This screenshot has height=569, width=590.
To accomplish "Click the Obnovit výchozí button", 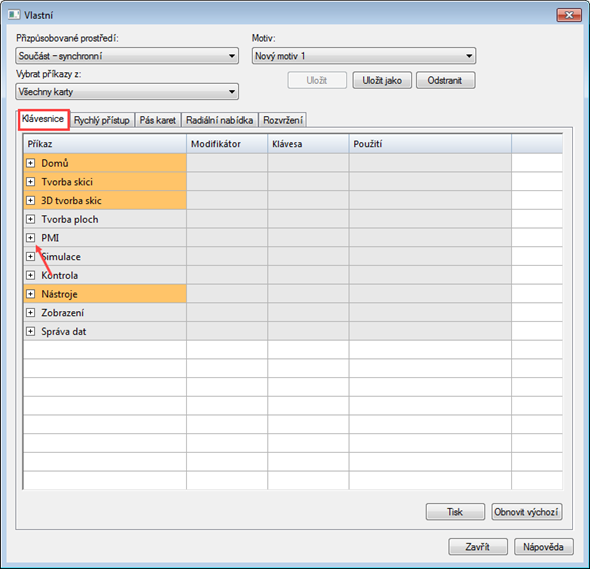I will tap(526, 512).
